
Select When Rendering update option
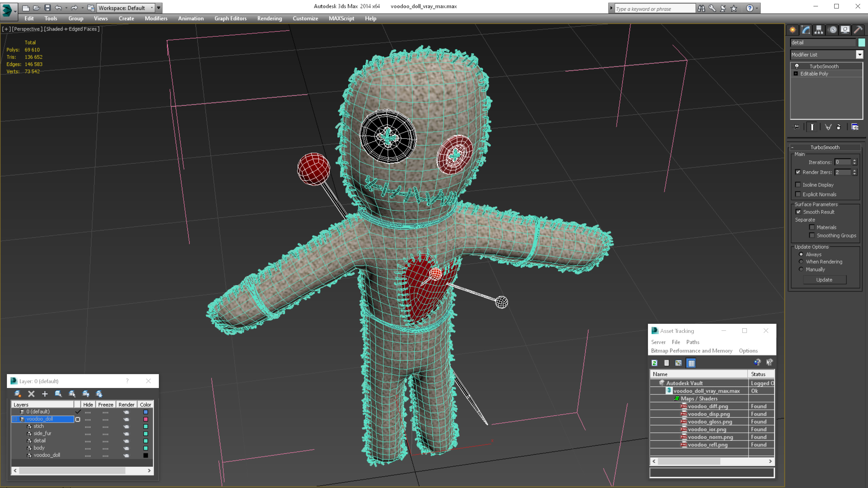point(801,262)
